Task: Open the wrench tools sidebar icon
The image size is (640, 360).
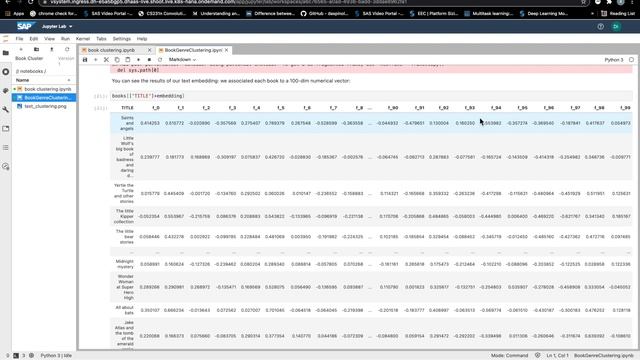Action: (6, 109)
